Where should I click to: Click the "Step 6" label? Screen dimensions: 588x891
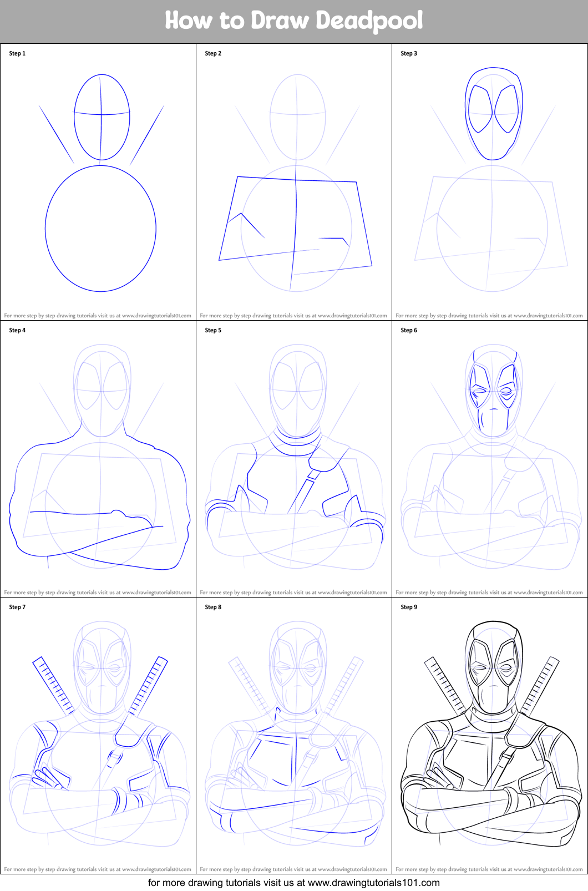coord(409,330)
